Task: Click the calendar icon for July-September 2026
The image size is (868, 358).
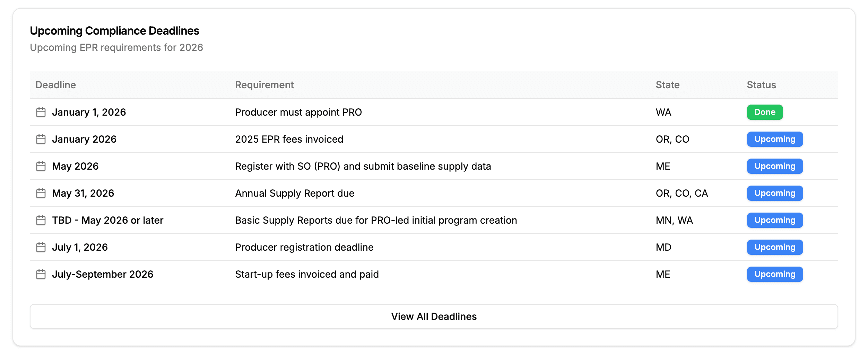Action: point(41,274)
